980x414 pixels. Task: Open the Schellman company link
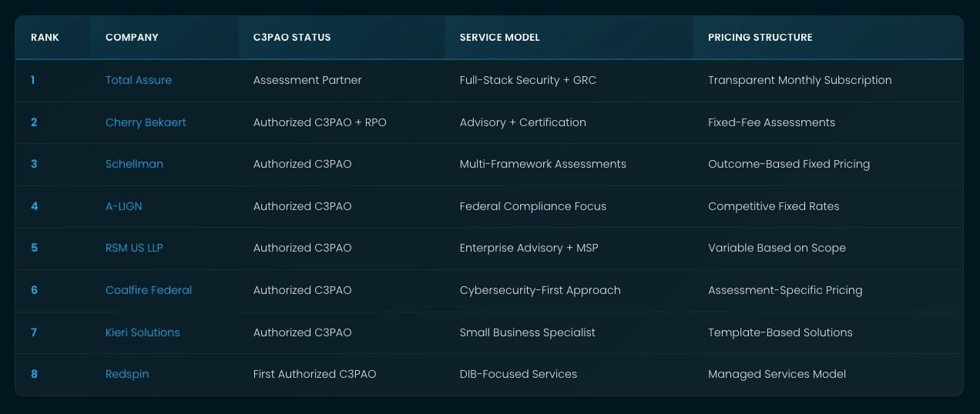click(x=134, y=164)
